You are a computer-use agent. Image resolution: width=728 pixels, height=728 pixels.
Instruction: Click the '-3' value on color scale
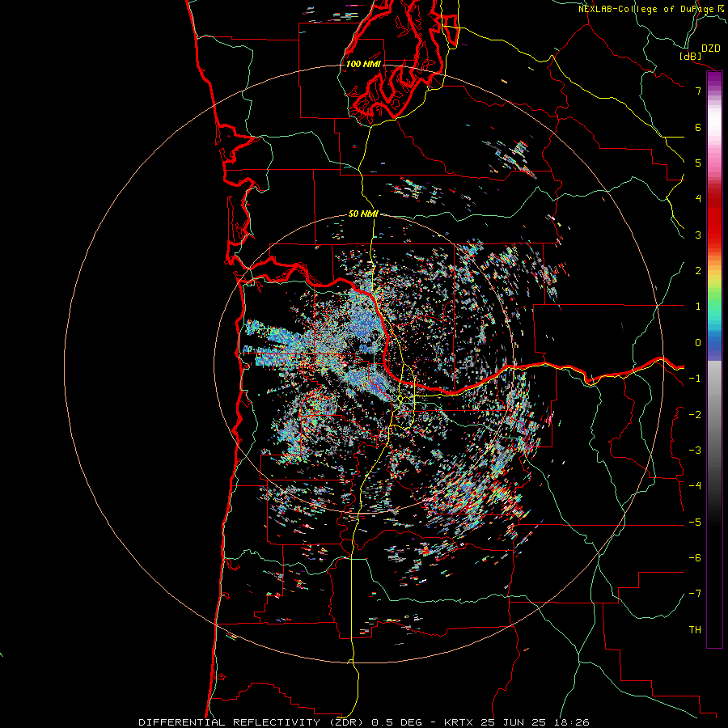pyautogui.click(x=695, y=451)
